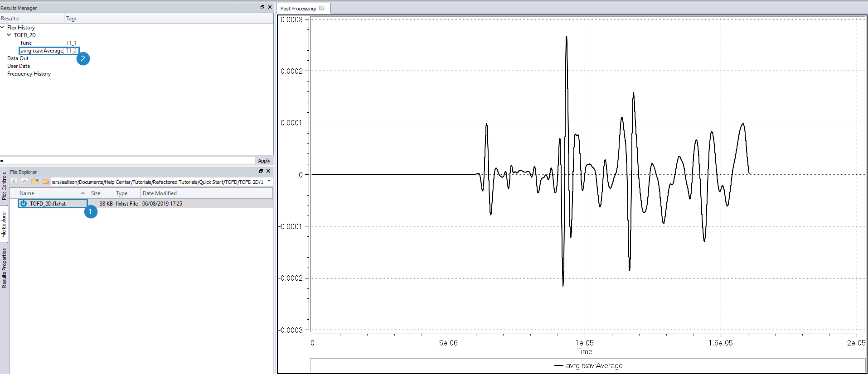Viewport: 868px width, 374px height.
Task: Click the Tag column header
Action: point(169,19)
